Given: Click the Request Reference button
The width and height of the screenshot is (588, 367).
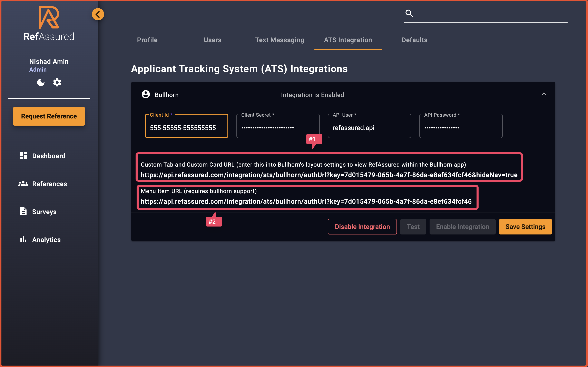Looking at the screenshot, I should click(49, 116).
